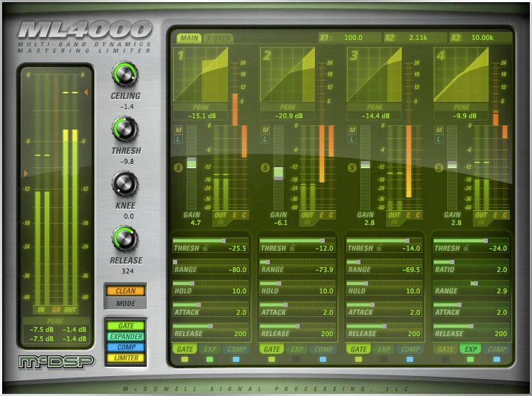The width and height of the screenshot is (532, 396).
Task: Click the band 2 M button
Action: (x=266, y=130)
